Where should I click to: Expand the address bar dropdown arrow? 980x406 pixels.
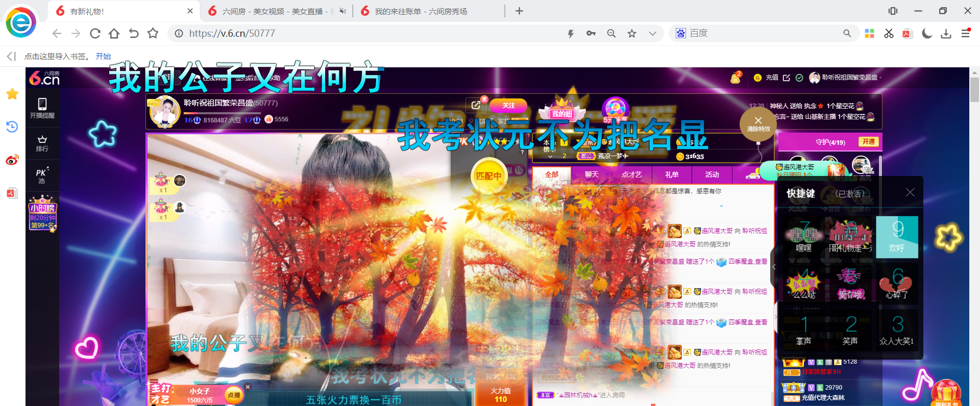[652, 34]
